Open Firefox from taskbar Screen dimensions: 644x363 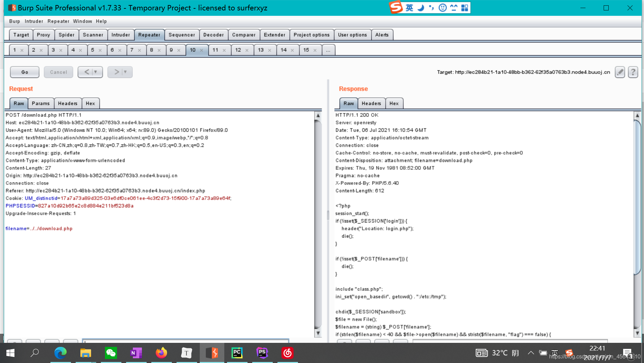pyautogui.click(x=161, y=353)
